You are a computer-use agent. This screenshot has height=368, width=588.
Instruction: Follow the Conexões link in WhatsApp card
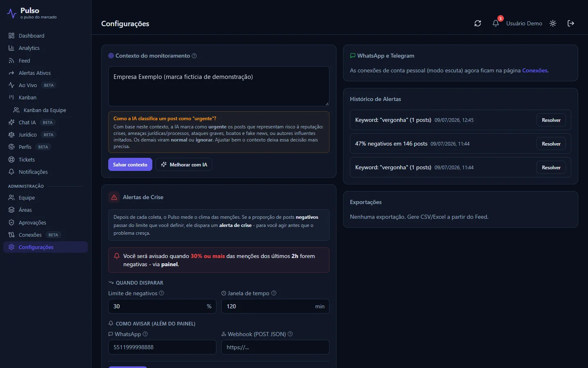click(535, 70)
